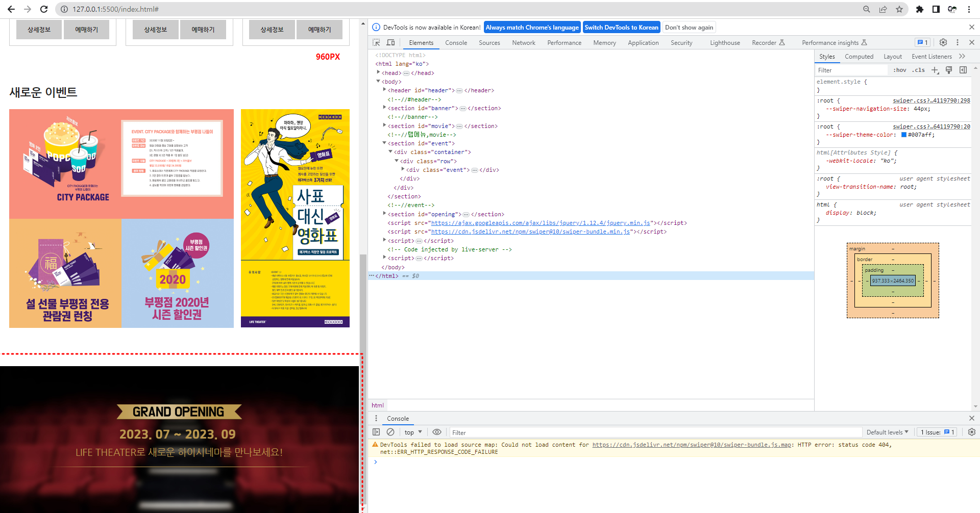Screen dimensions: 980x513
Task: Open the browser side panel icon
Action: [936, 9]
